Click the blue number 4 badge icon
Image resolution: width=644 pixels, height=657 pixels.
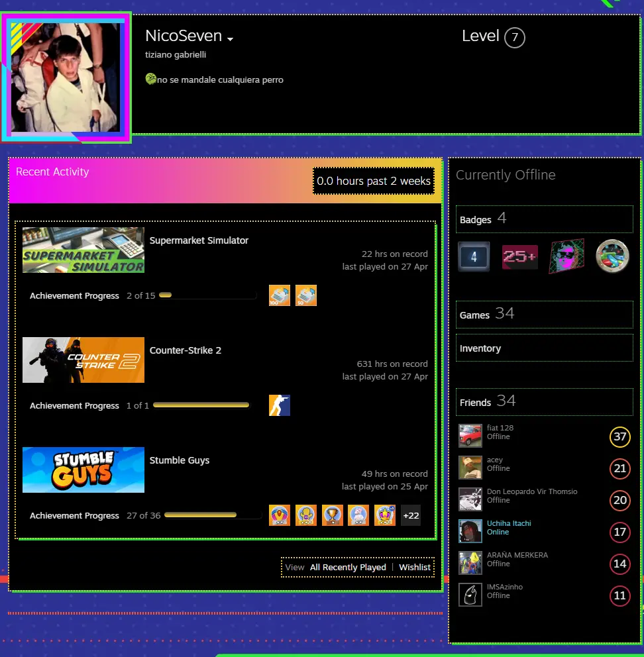point(474,256)
